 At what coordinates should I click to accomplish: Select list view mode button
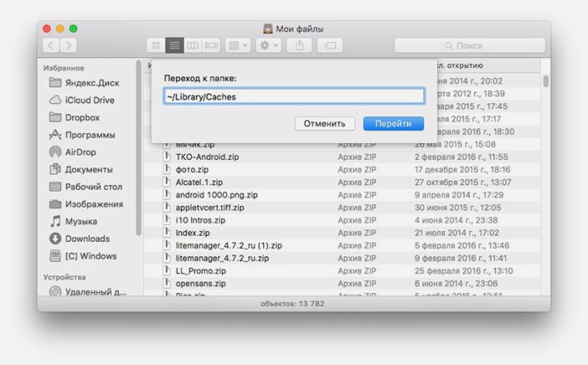(174, 46)
